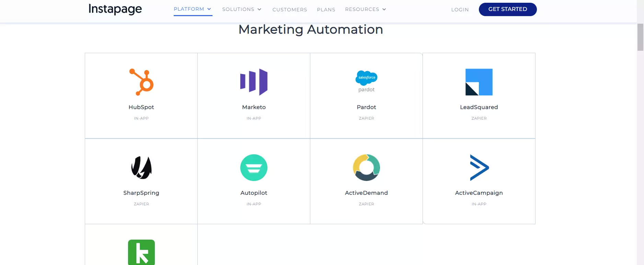
Task: Expand the Resources navigation dropdown
Action: (x=366, y=9)
